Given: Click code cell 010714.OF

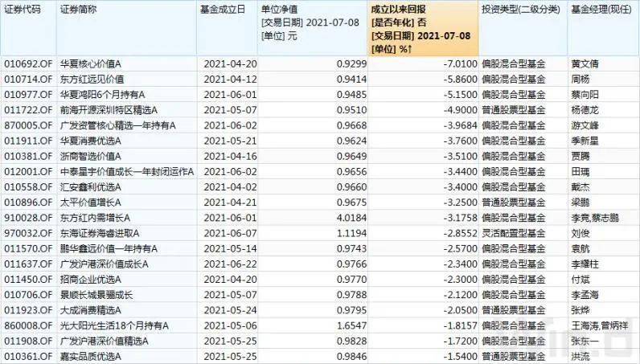Looking at the screenshot, I should 28,80.
